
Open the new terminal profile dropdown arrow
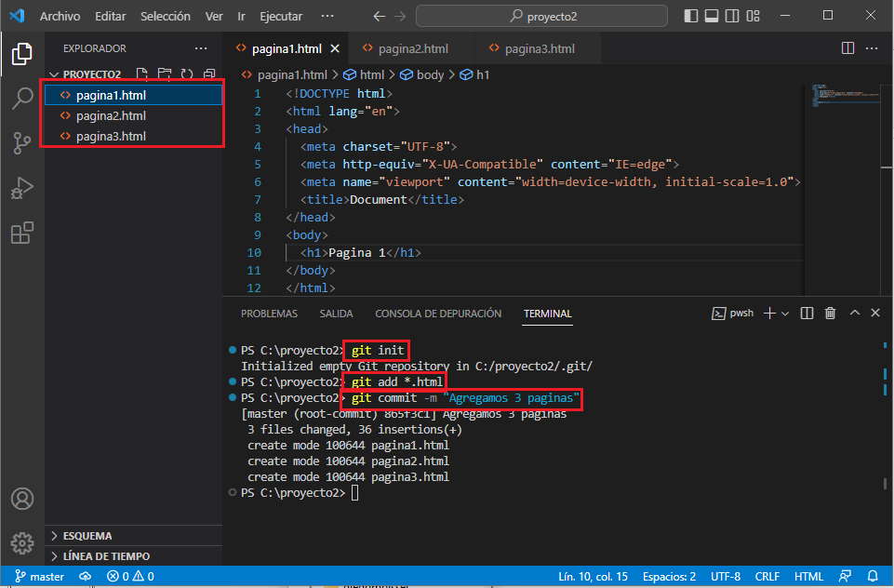point(785,314)
